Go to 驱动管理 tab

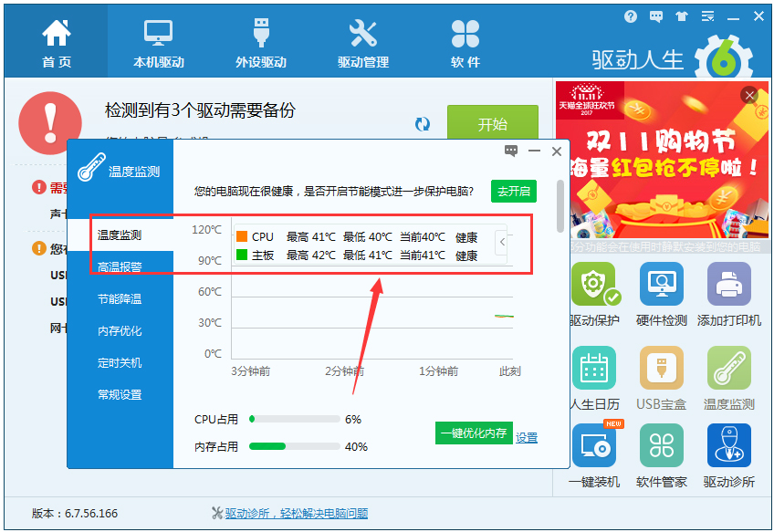tap(363, 44)
